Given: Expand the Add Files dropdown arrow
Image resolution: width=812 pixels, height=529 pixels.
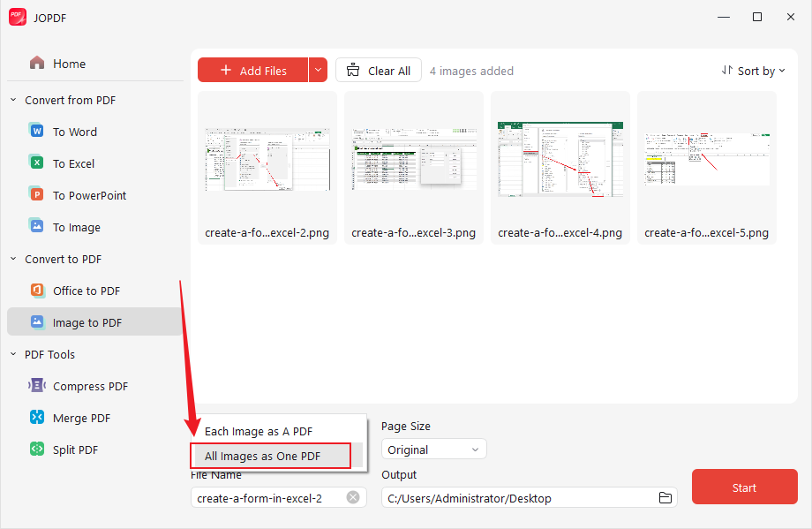Looking at the screenshot, I should [x=317, y=70].
